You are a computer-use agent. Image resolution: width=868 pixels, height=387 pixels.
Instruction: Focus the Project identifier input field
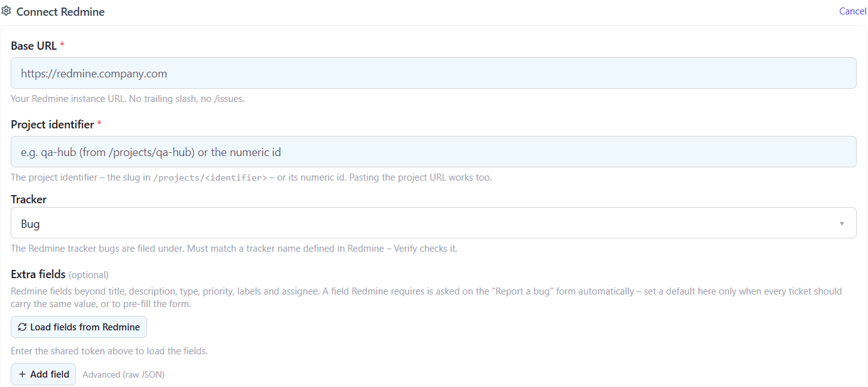coord(434,152)
